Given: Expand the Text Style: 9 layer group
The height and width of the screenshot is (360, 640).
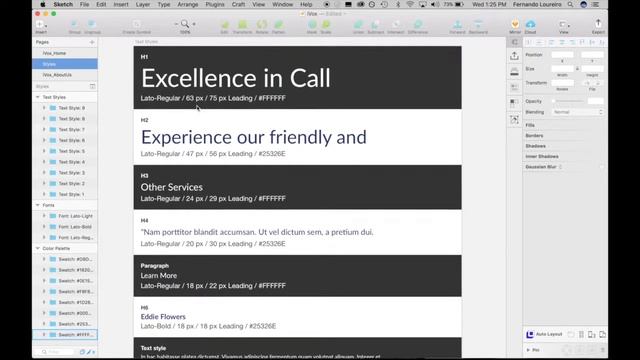Looking at the screenshot, I should pyautogui.click(x=44, y=108).
